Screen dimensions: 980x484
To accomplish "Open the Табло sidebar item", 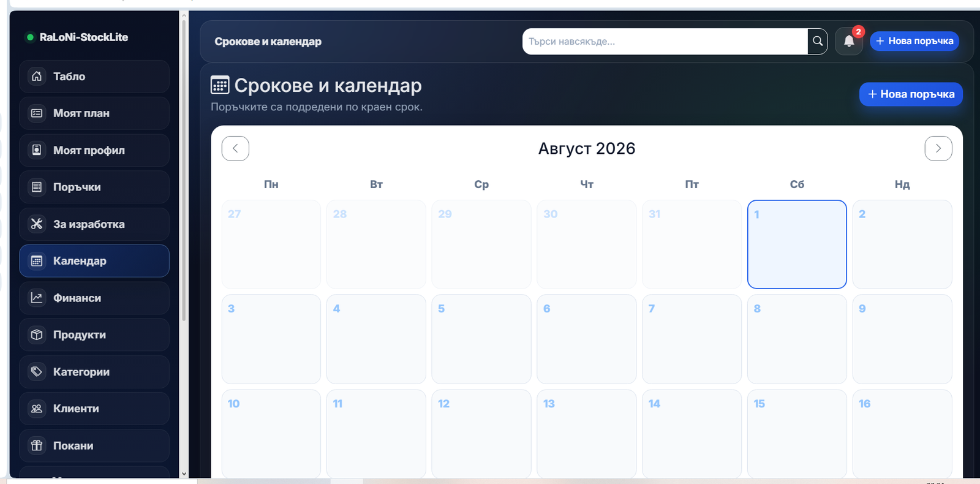I will (x=94, y=77).
